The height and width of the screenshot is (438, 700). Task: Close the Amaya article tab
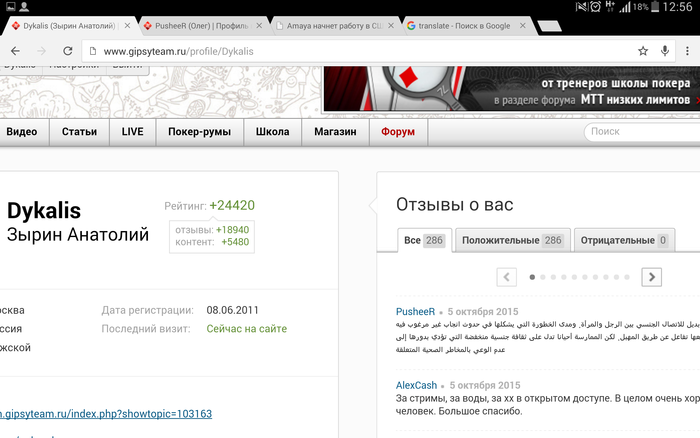pyautogui.click(x=391, y=26)
